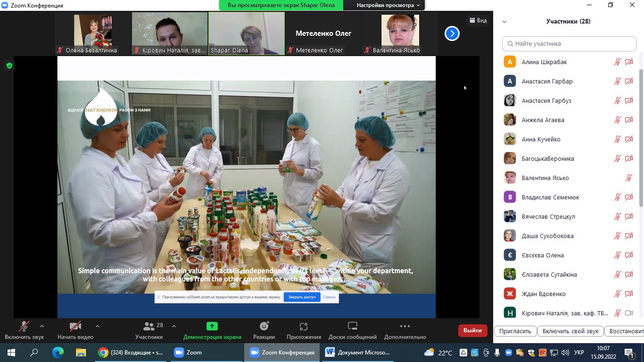644x362 pixels.
Task: Select Валентина Ясько video thumbnail
Action: click(x=400, y=33)
